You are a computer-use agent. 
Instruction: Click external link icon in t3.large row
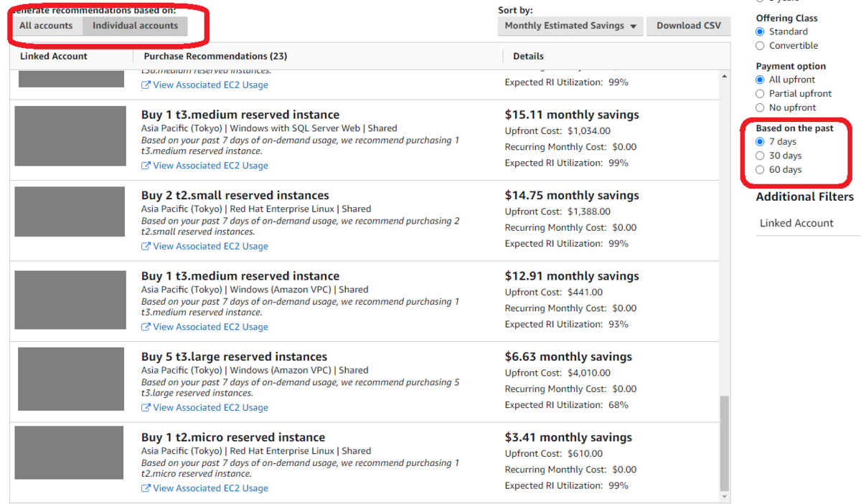[x=146, y=407]
